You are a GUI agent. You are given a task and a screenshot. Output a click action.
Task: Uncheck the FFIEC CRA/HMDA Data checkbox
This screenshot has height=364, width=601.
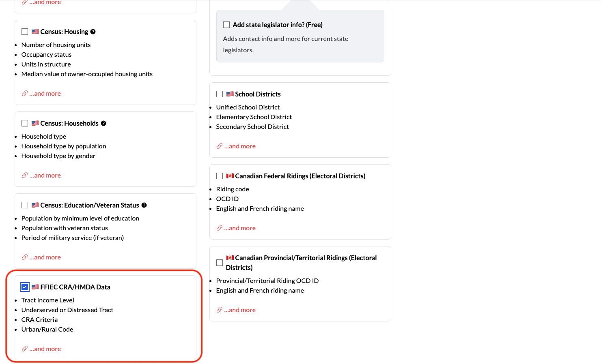coord(25,287)
